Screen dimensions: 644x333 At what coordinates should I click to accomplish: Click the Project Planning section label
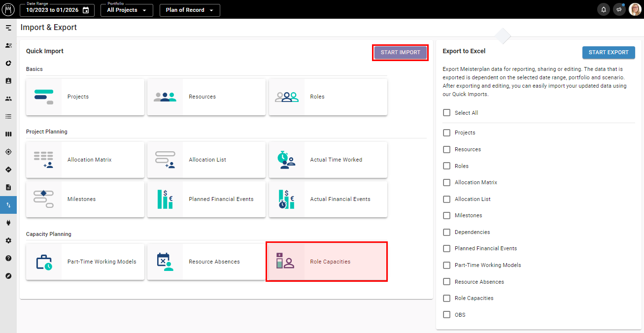[x=47, y=132]
